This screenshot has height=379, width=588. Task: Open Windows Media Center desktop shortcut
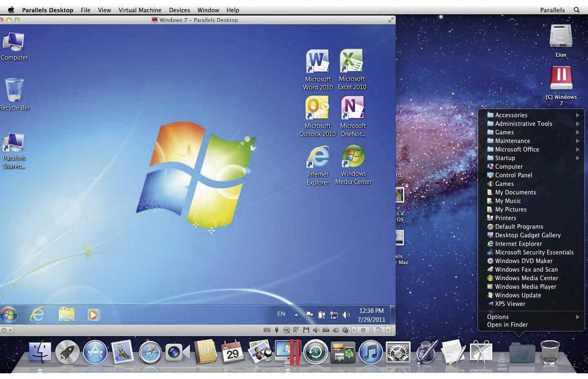coord(353,164)
